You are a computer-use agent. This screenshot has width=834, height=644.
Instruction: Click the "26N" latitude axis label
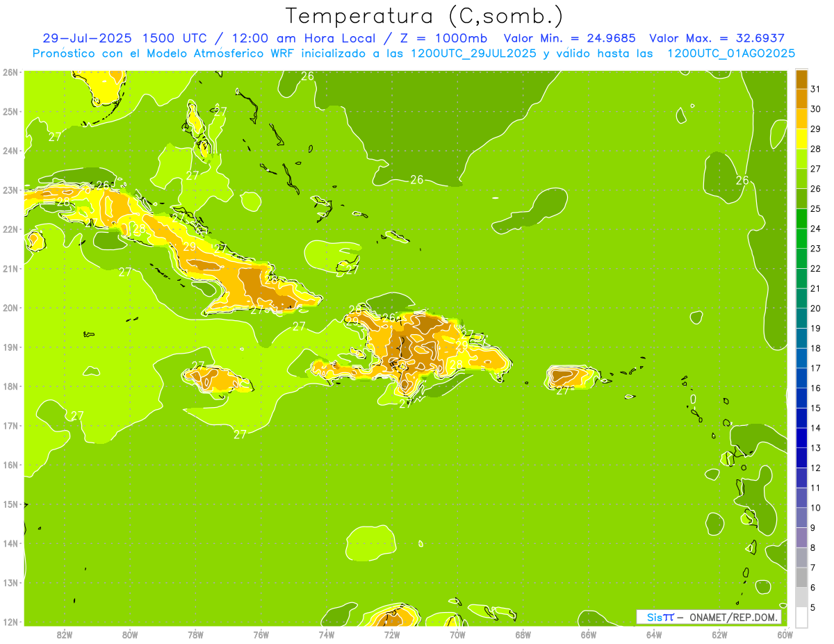10,72
